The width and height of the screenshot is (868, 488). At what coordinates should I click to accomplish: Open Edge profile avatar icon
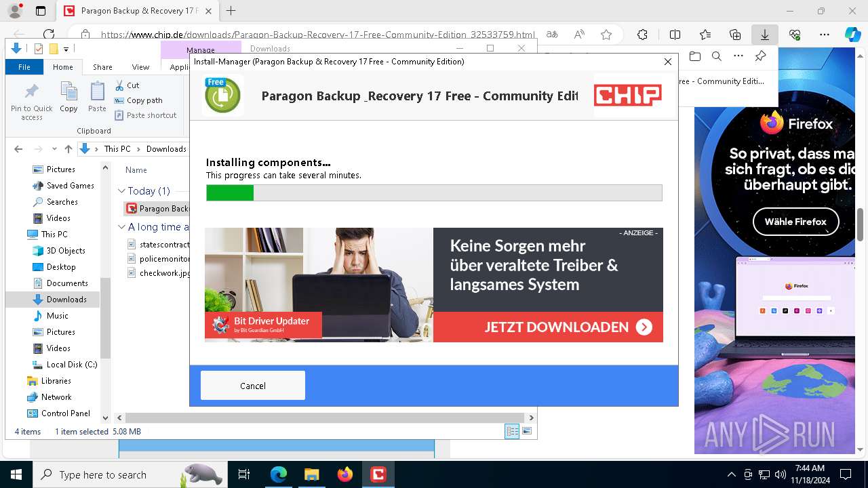tap(15, 11)
